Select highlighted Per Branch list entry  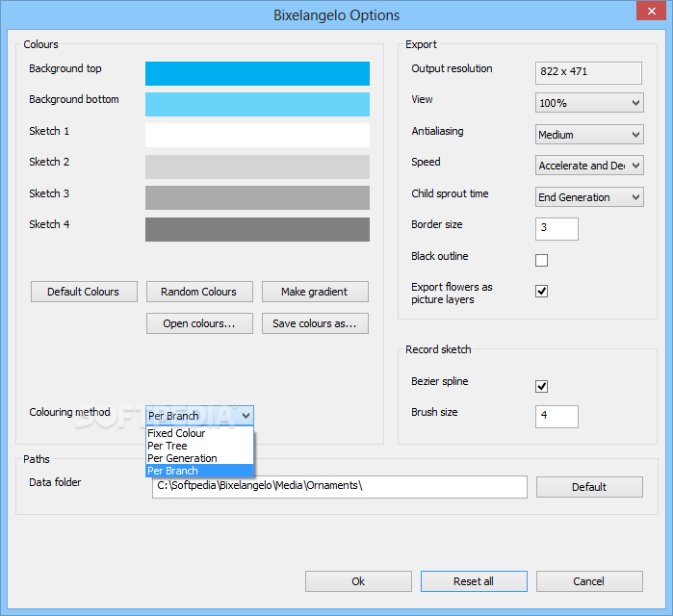click(199, 471)
